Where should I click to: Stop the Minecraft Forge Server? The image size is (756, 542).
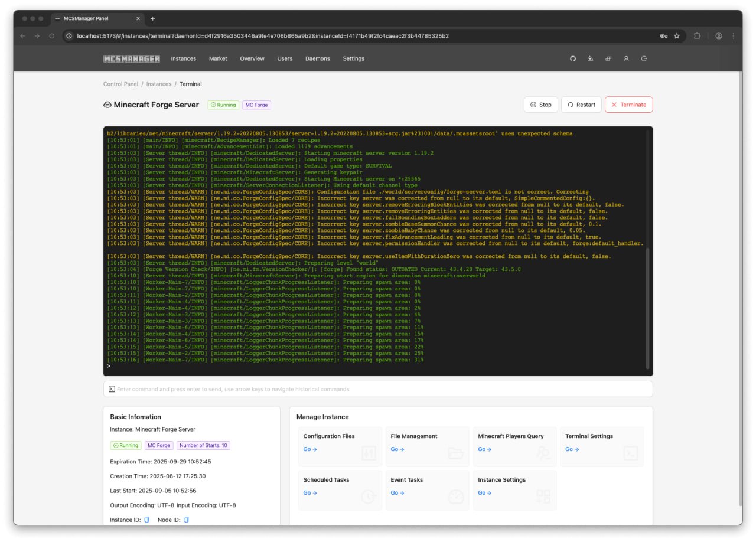(540, 105)
